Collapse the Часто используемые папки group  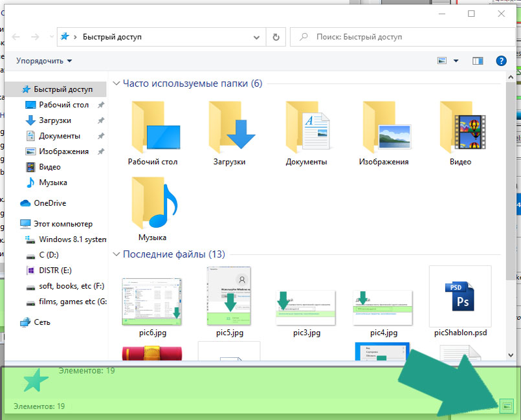coord(116,83)
